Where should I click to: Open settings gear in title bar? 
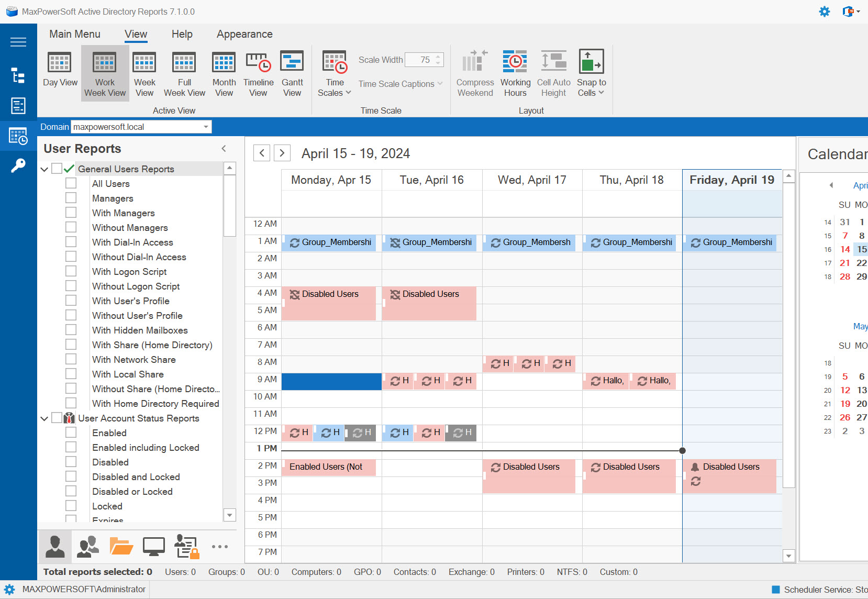[825, 12]
